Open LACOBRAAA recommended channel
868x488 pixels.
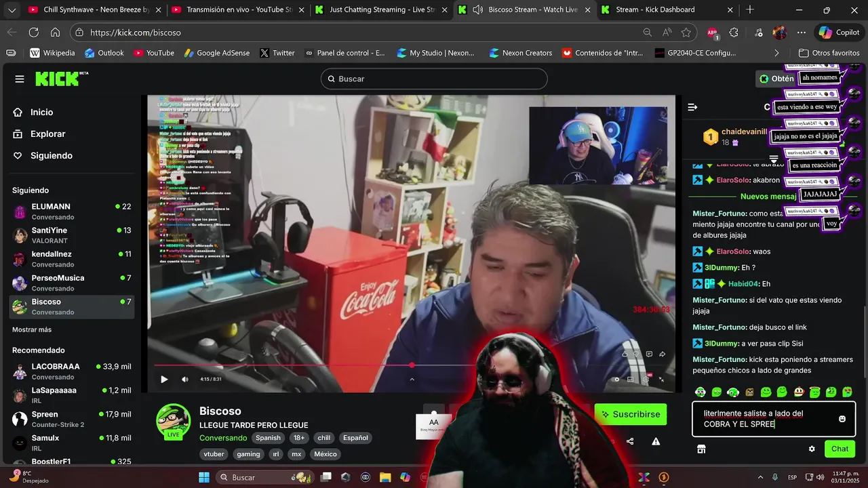(x=73, y=371)
